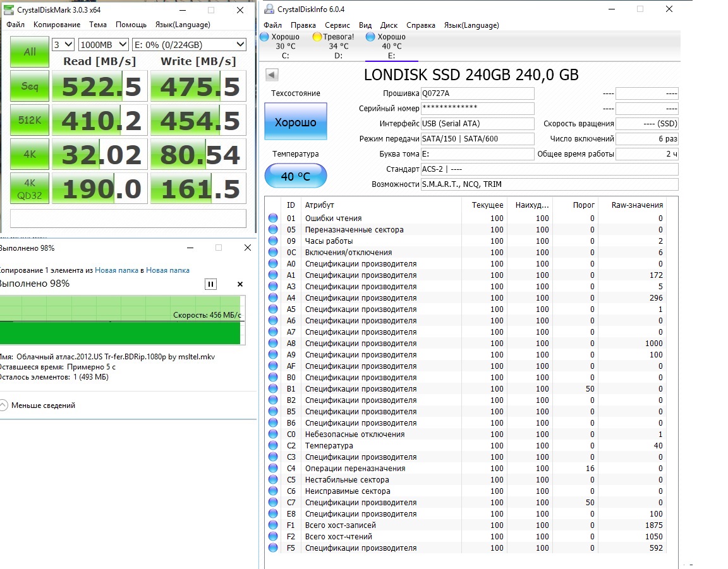Open Язык(Language) menu in CrystalDiskMark
The image size is (728, 569).
coord(183,25)
